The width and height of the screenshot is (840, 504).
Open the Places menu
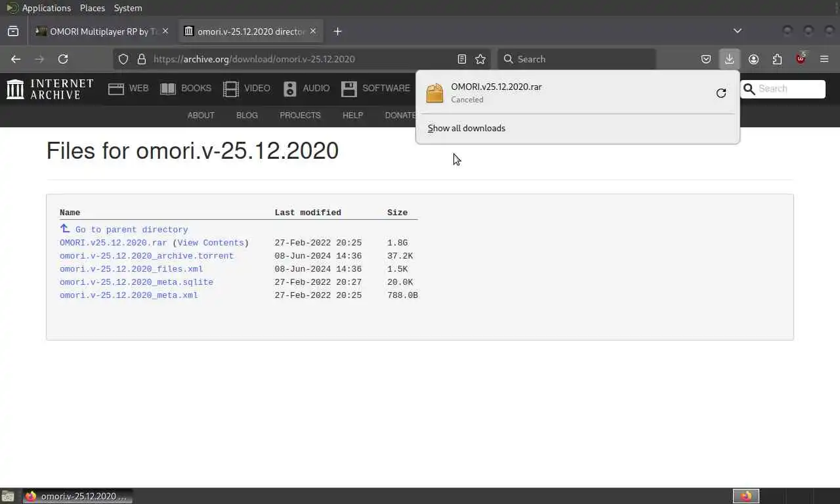pos(93,8)
